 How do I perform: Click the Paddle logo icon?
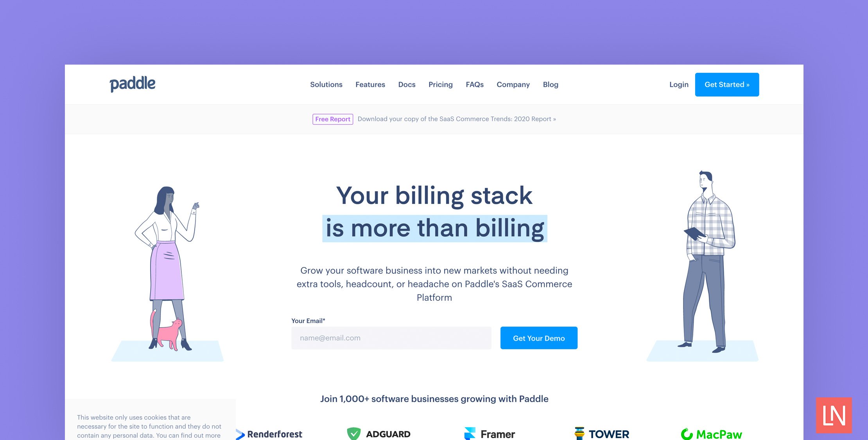click(x=131, y=84)
